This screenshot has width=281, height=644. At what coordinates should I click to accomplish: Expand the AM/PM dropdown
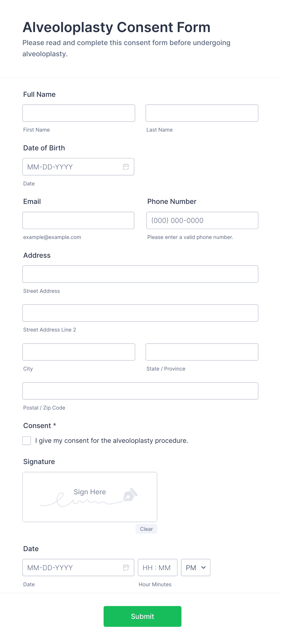[195, 567]
